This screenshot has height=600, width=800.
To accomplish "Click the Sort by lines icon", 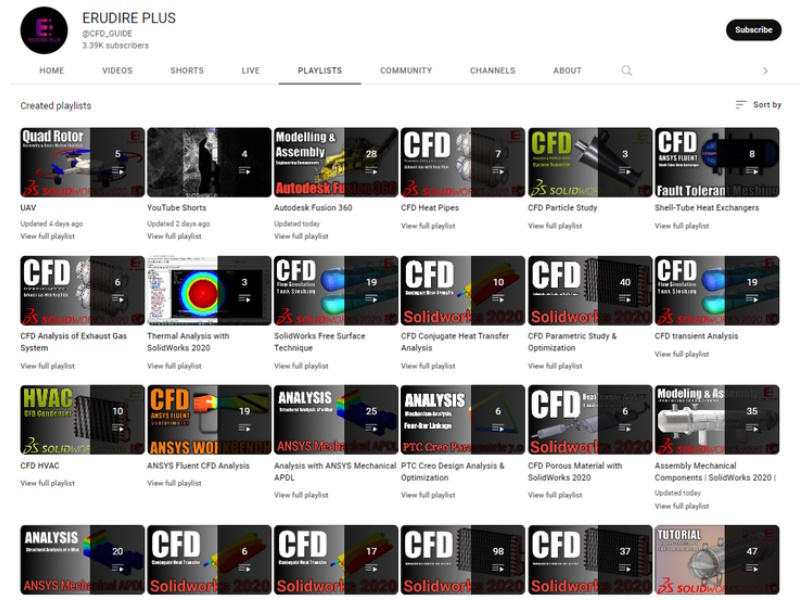I will click(x=741, y=105).
